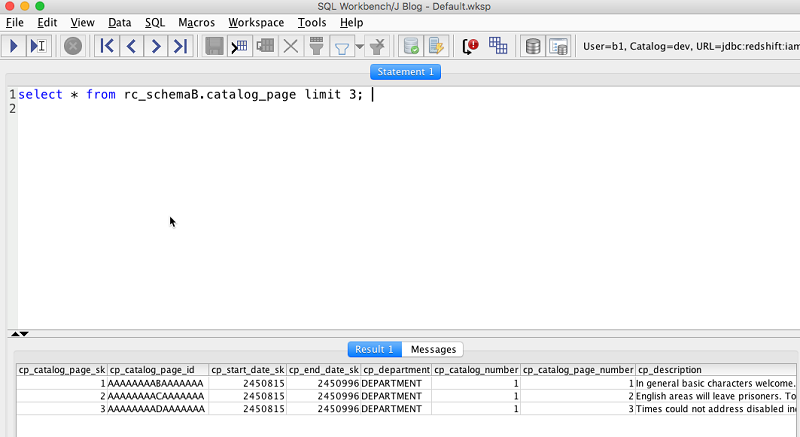Viewport: 800px width, 437px height.
Task: Select 'In general basic characters' description cell
Action: (x=716, y=383)
